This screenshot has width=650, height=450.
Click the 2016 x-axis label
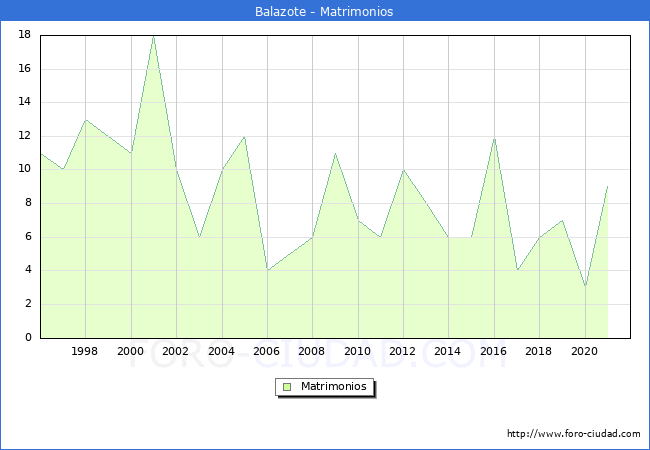click(493, 351)
